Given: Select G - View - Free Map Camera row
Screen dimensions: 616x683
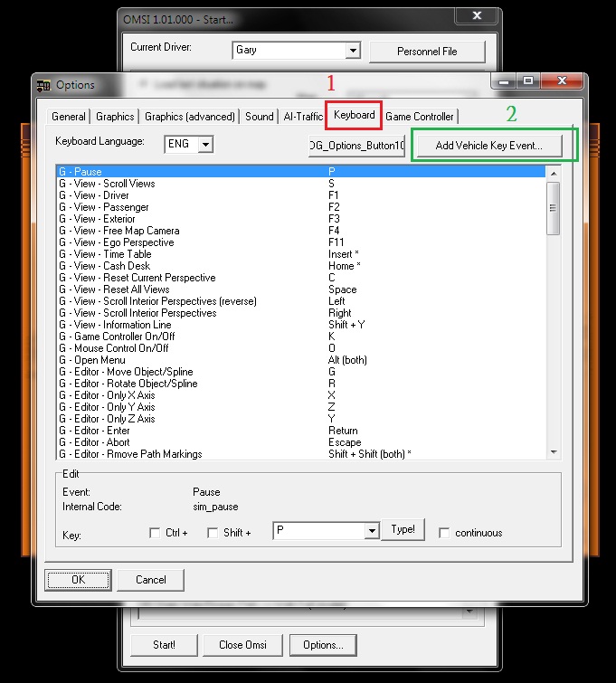Looking at the screenshot, I should pos(301,231).
